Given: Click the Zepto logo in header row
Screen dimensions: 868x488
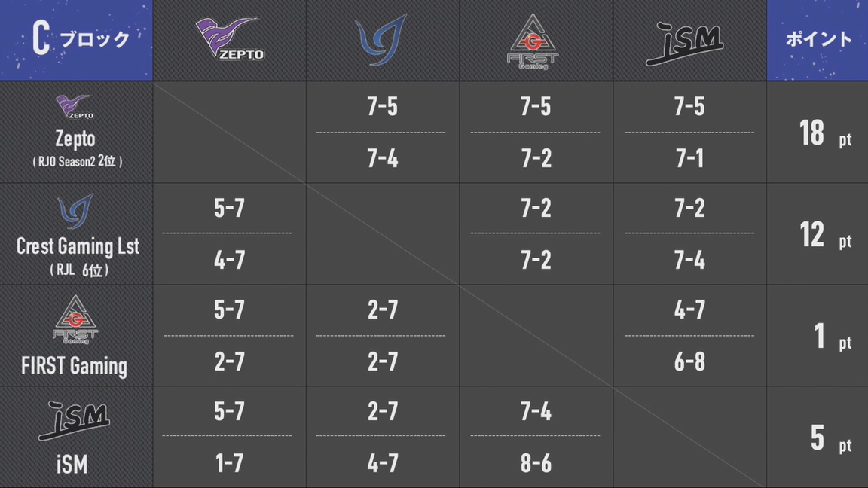Looking at the screenshot, I should [x=230, y=38].
